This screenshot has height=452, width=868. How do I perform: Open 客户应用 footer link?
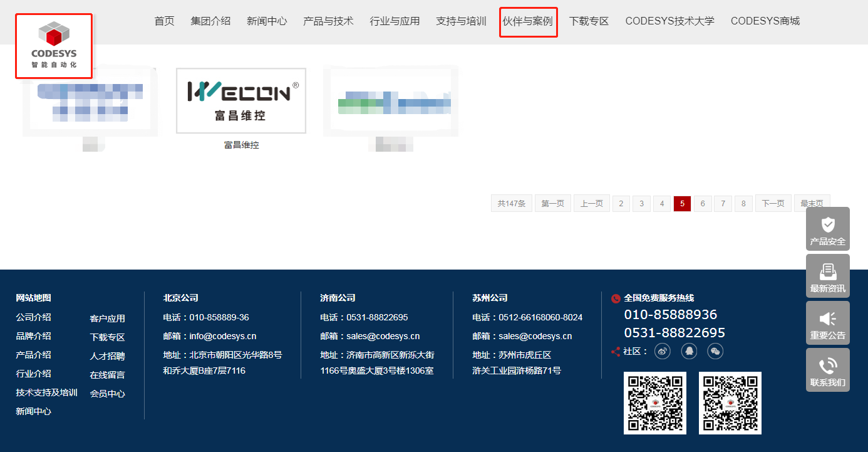107,318
